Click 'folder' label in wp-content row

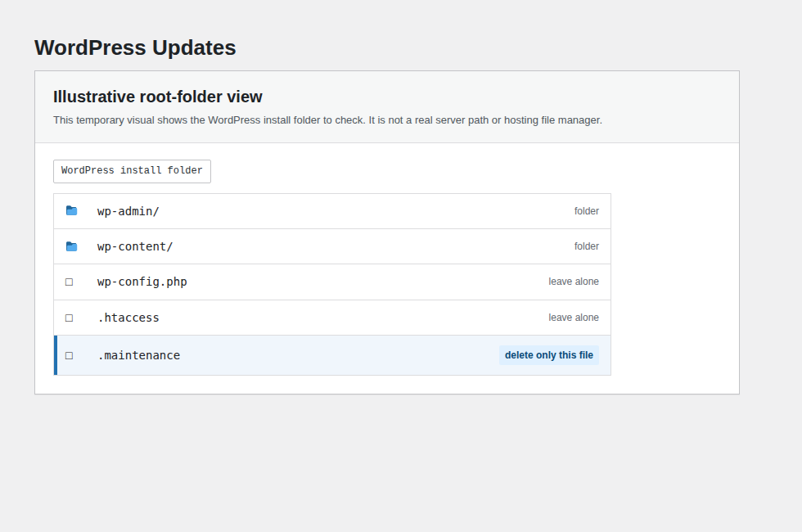[x=586, y=246]
